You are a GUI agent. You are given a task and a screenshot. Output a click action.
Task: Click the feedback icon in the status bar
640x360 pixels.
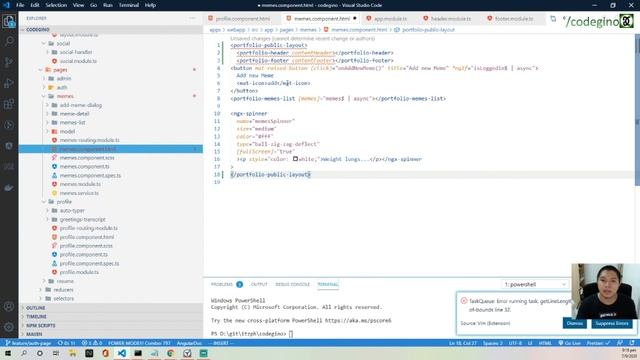pos(620,343)
